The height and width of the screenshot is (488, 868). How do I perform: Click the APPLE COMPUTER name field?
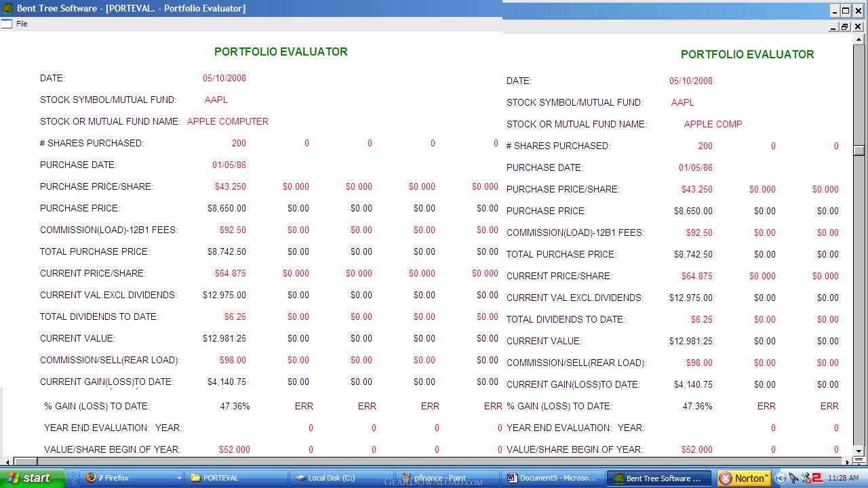pos(228,121)
